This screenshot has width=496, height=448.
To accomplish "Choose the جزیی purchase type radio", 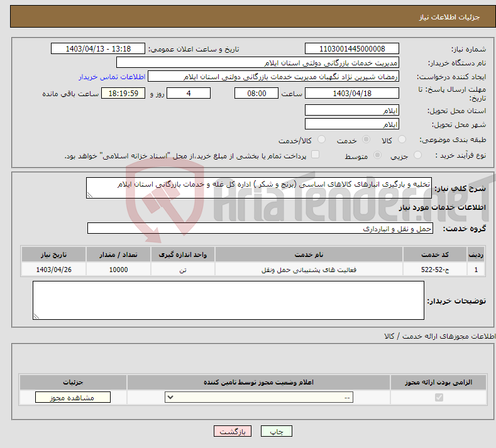I will [417, 155].
